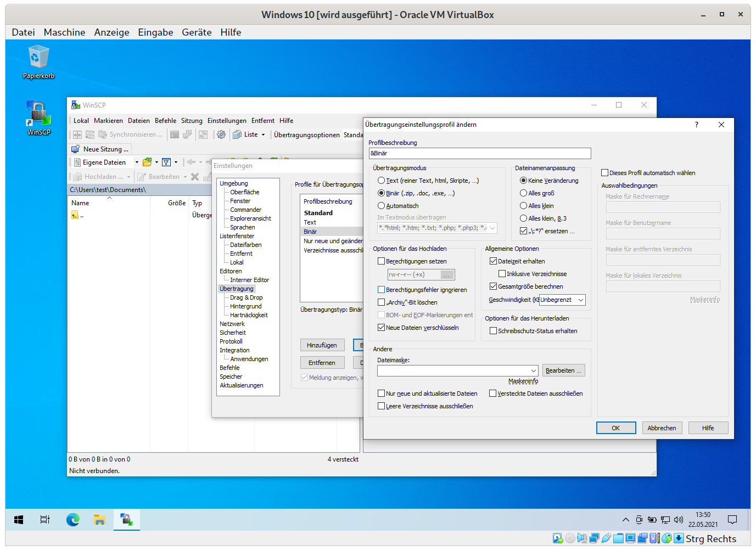Open the Geschwindigkeit dropdown showing Unbegrenzt

580,300
